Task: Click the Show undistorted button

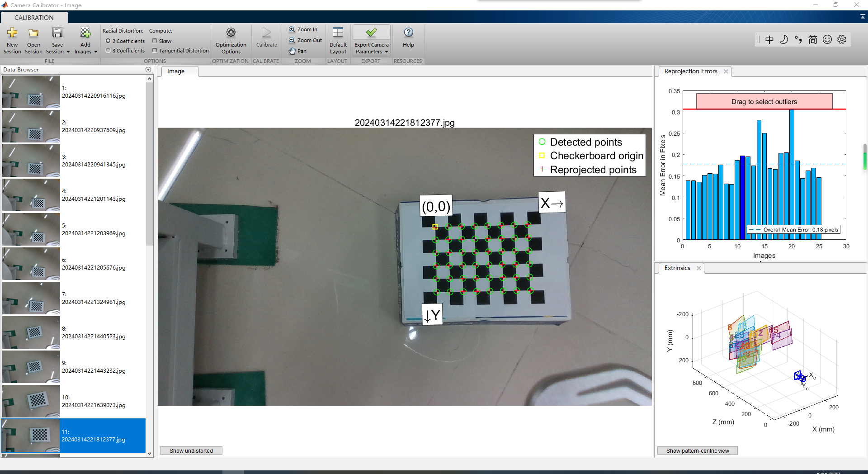Action: [x=191, y=451]
